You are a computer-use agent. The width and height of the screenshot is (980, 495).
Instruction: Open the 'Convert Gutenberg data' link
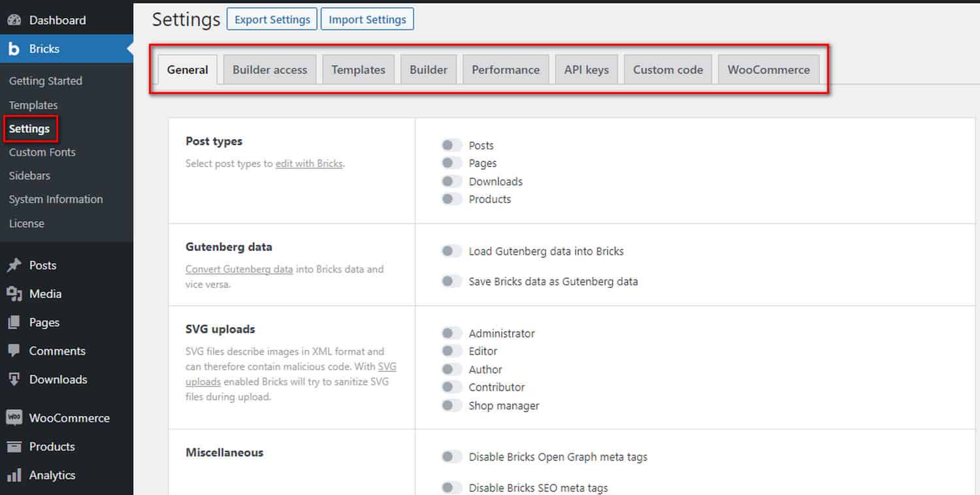tap(239, 269)
